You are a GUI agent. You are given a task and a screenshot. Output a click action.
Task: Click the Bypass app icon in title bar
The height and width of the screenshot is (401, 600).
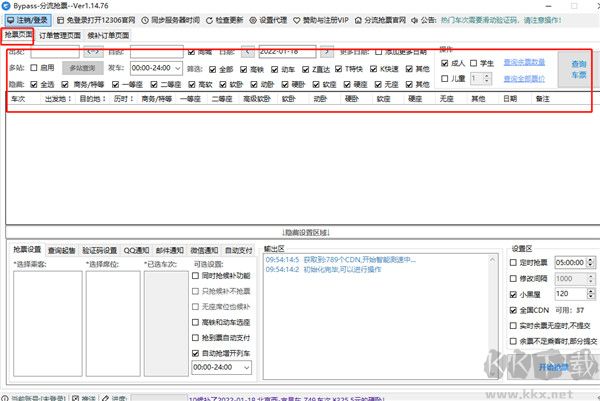[6, 6]
